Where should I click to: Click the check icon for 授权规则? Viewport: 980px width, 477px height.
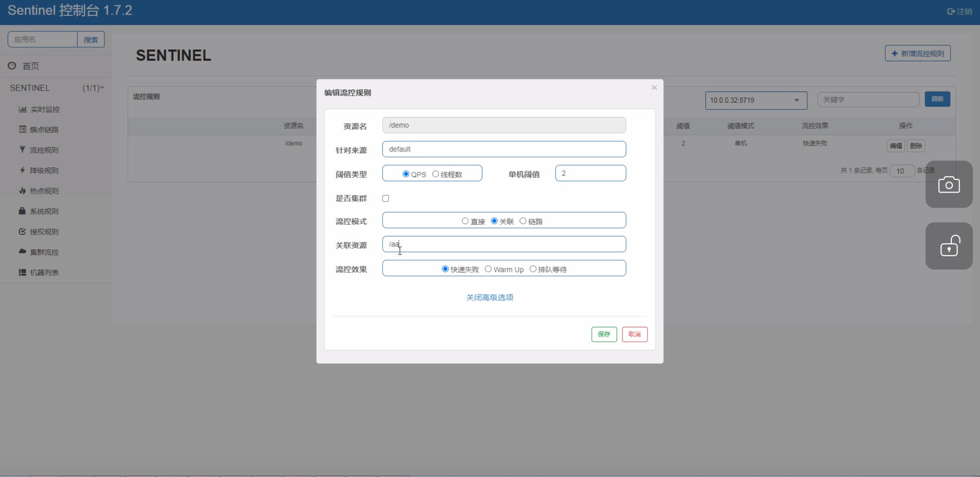(x=22, y=231)
